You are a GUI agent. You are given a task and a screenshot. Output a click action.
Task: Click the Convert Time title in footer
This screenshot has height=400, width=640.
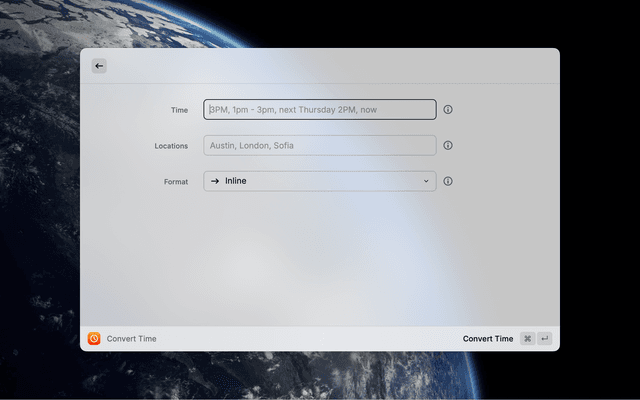click(x=132, y=339)
